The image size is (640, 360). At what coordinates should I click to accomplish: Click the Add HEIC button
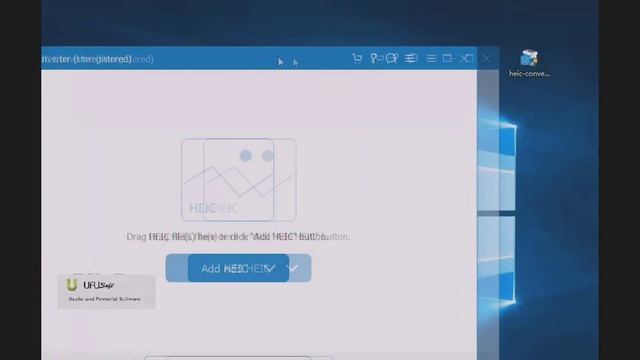point(238,268)
